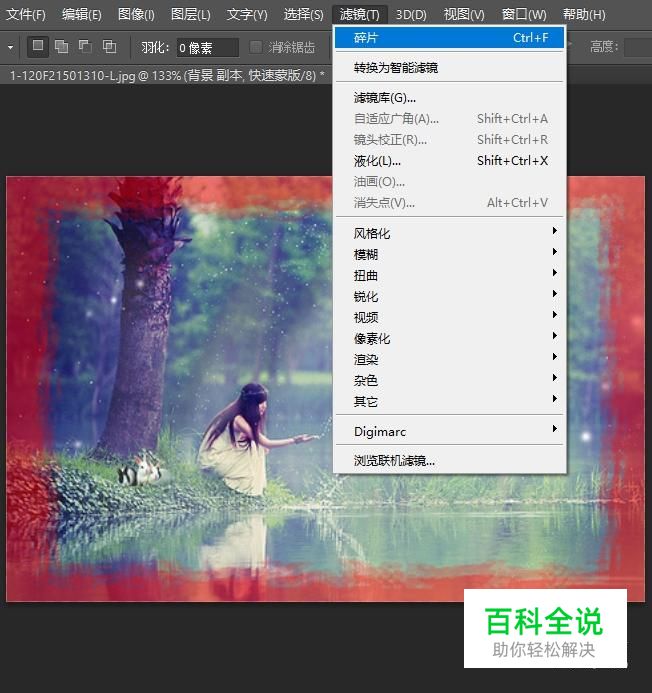Open the 3D(D) menu
Image resolution: width=652 pixels, height=693 pixels.
411,15
